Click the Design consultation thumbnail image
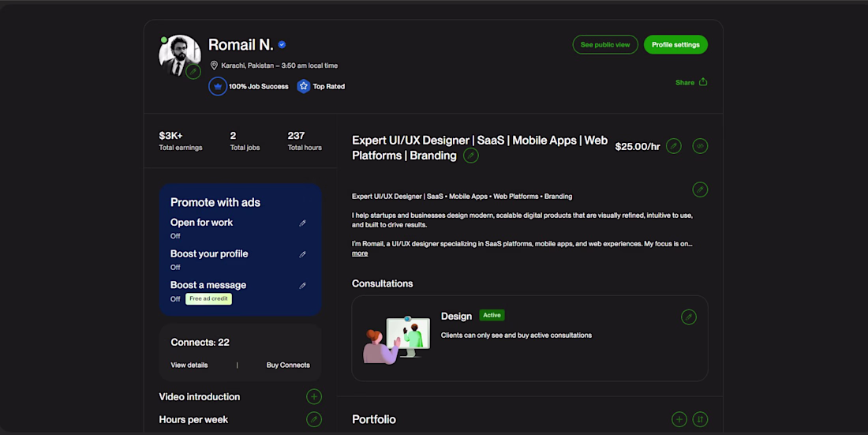Image resolution: width=868 pixels, height=435 pixels. pyautogui.click(x=397, y=339)
